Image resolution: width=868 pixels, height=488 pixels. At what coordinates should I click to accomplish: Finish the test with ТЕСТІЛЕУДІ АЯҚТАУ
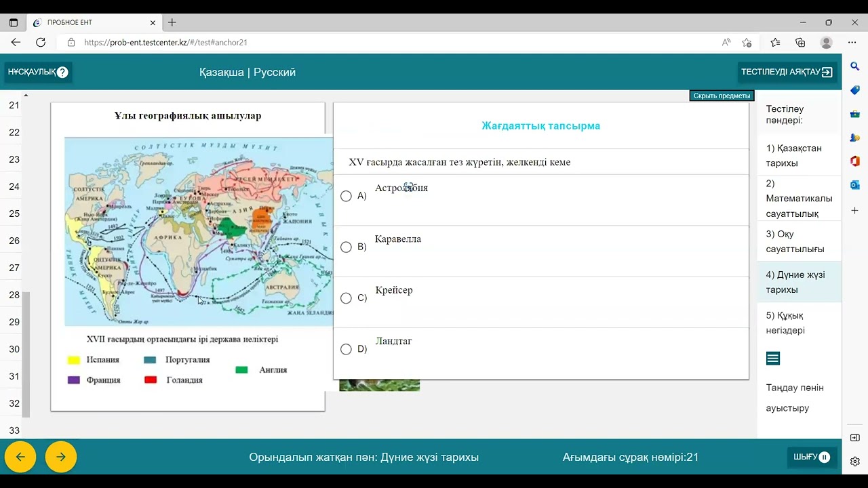[x=787, y=72]
